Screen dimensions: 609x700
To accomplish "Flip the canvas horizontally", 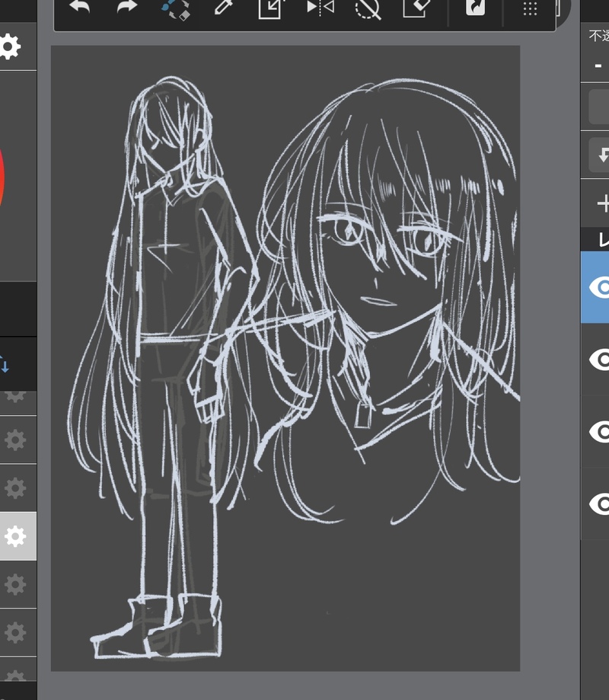I will tap(320, 8).
